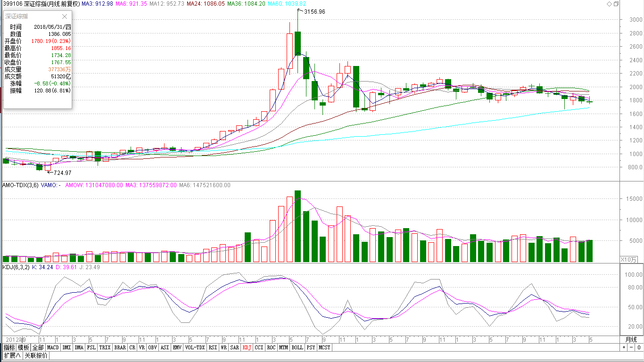Screen dimensions: 644x362
Task: Click the J: 23.49 value label
Action: [90, 267]
